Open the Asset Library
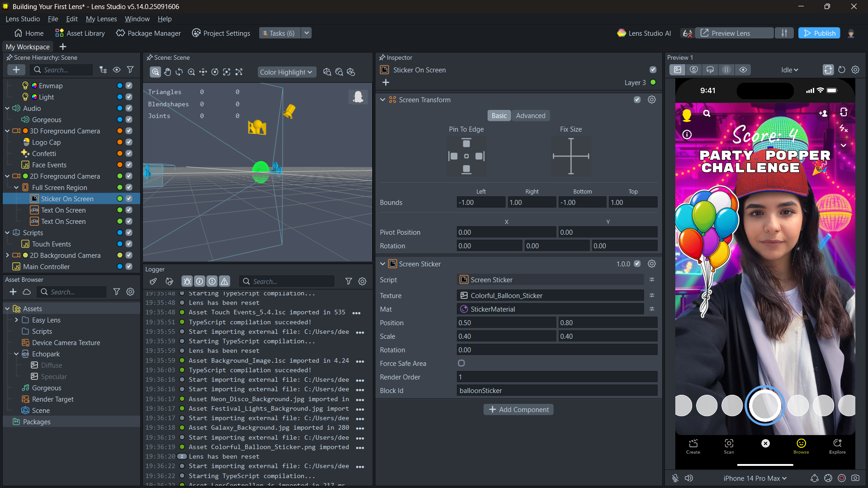This screenshot has width=868, height=488. (80, 33)
